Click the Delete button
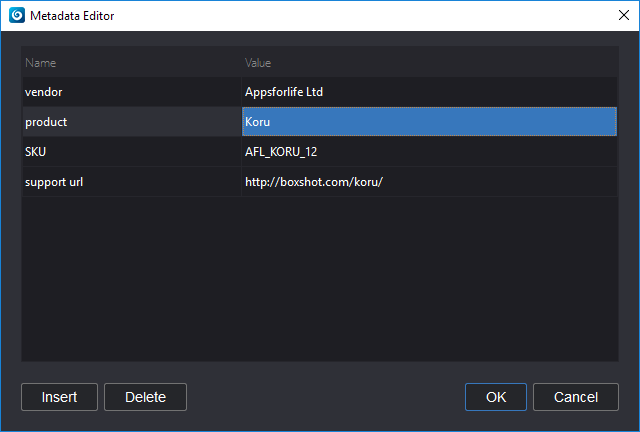 [145, 397]
